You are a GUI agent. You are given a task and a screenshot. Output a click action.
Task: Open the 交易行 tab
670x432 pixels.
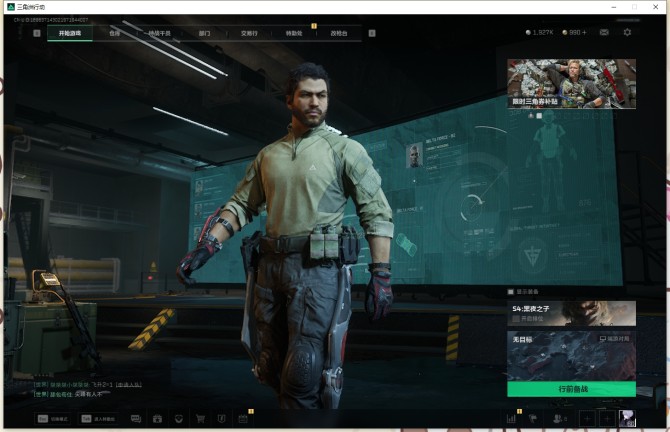(x=249, y=33)
